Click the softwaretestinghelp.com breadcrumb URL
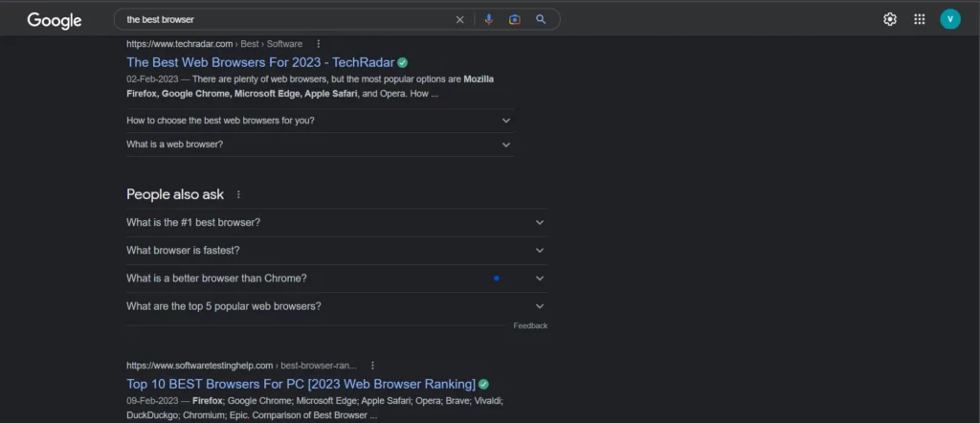Viewport: 980px width, 423px height. [241, 366]
